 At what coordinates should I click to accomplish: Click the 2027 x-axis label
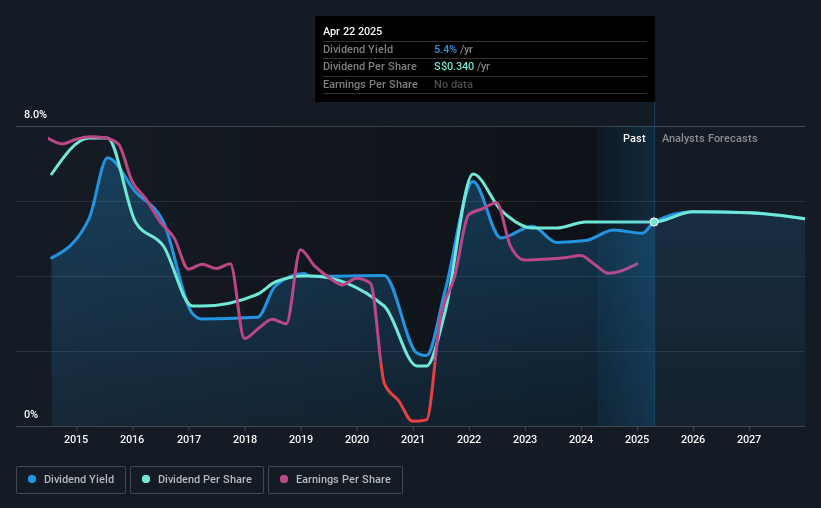pos(749,439)
